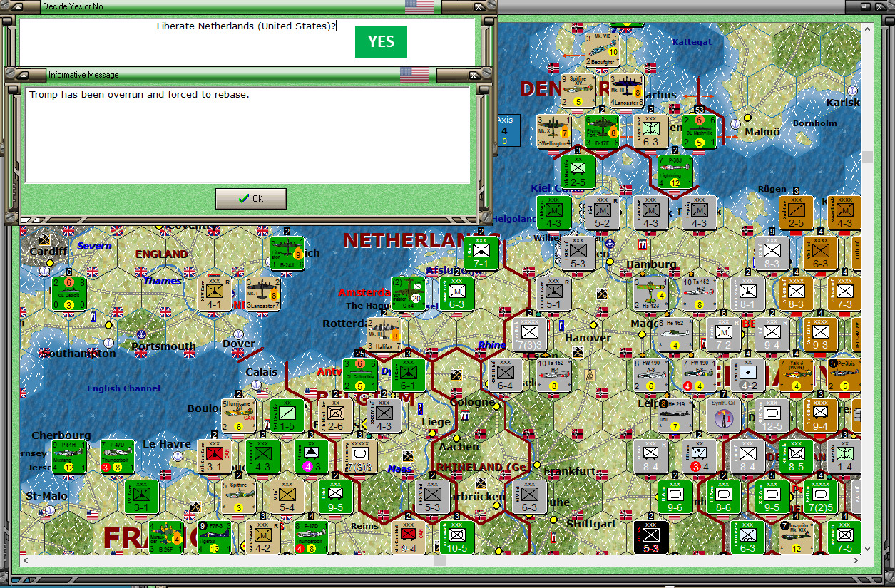
Task: Select the F7F-3 Tigercat fighter
Action: click(215, 538)
